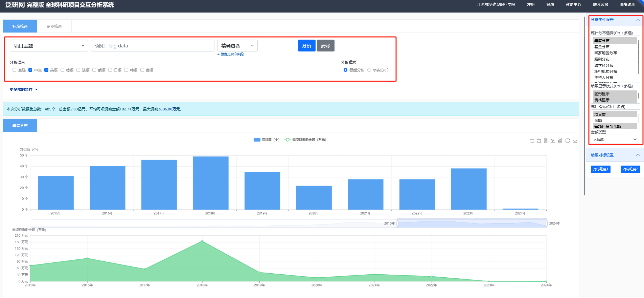Image resolution: width=644 pixels, height=298 pixels.
Task: Select 表格显示 in the display mode list
Action: (x=615, y=100)
